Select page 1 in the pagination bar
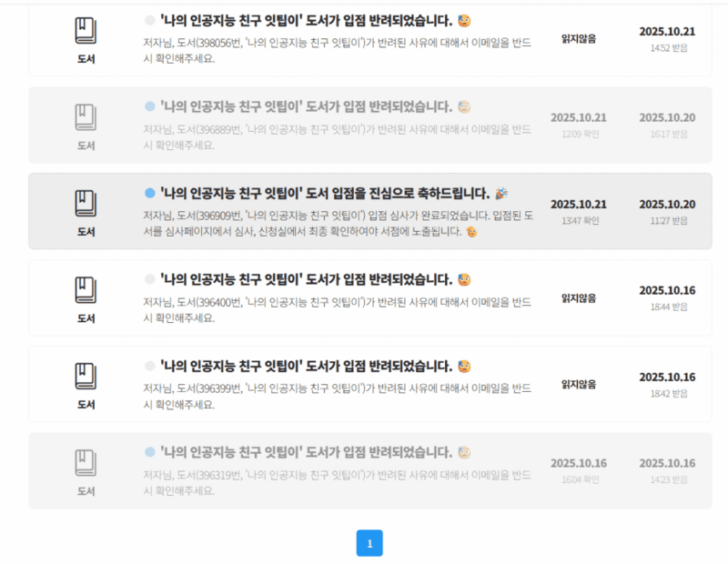728x564 pixels. (370, 542)
